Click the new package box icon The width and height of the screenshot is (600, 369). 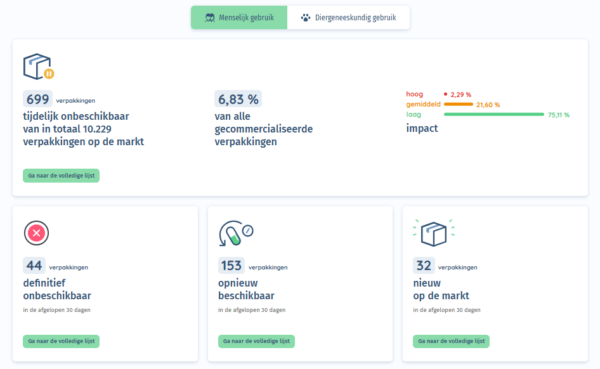coord(434,233)
